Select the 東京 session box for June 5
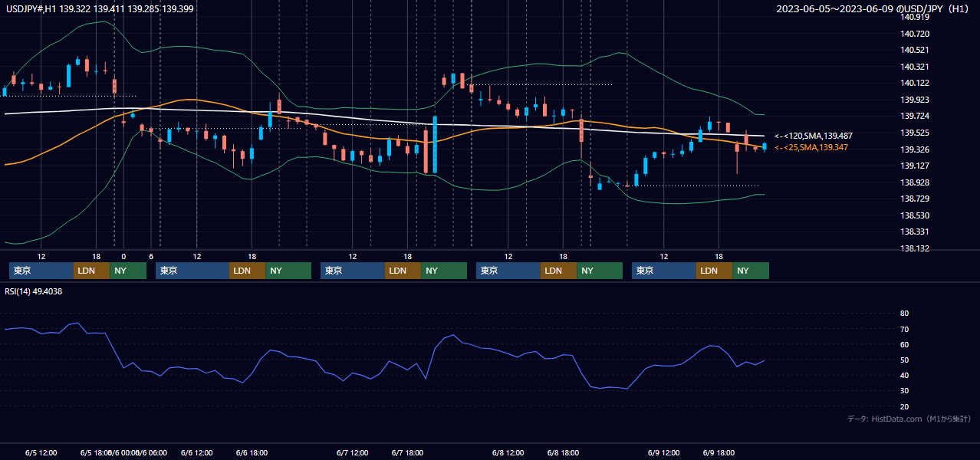 click(41, 271)
